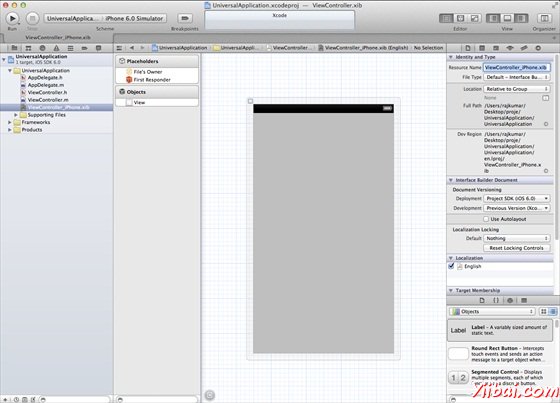Show the File inspector

pyautogui.click(x=468, y=48)
